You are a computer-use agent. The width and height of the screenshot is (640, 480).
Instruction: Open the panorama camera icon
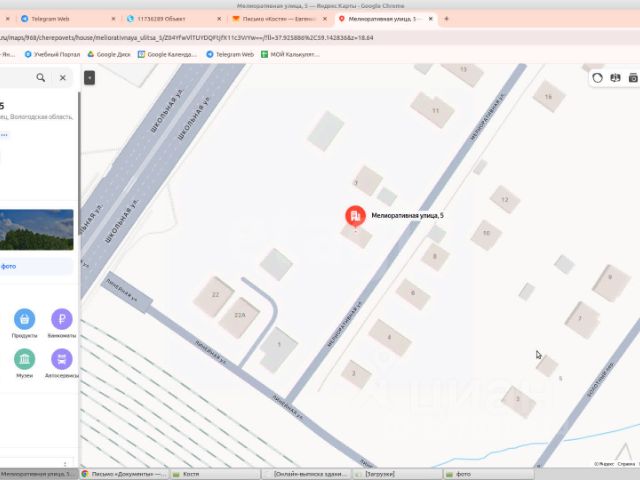[x=633, y=78]
